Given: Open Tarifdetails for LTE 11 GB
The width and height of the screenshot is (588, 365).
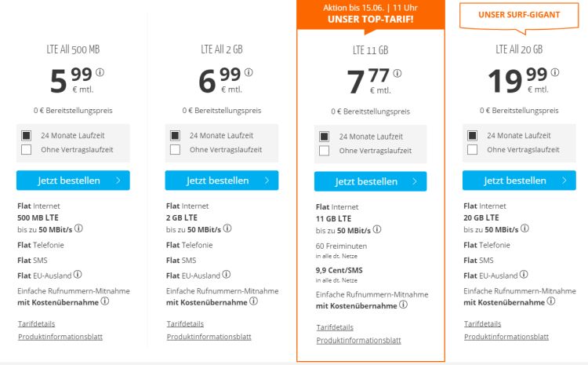Looking at the screenshot, I should coord(335,327).
